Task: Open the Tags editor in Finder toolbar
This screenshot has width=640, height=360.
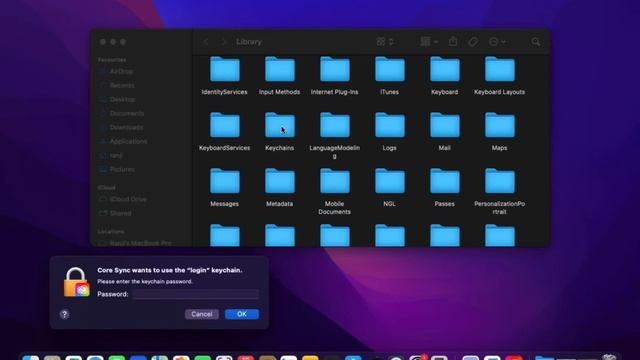Action: tap(473, 42)
